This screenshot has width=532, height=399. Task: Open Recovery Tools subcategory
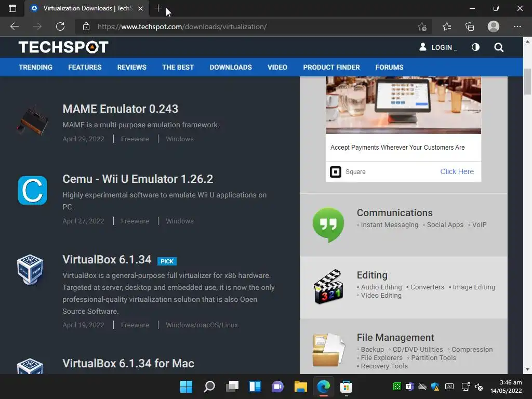point(384,366)
